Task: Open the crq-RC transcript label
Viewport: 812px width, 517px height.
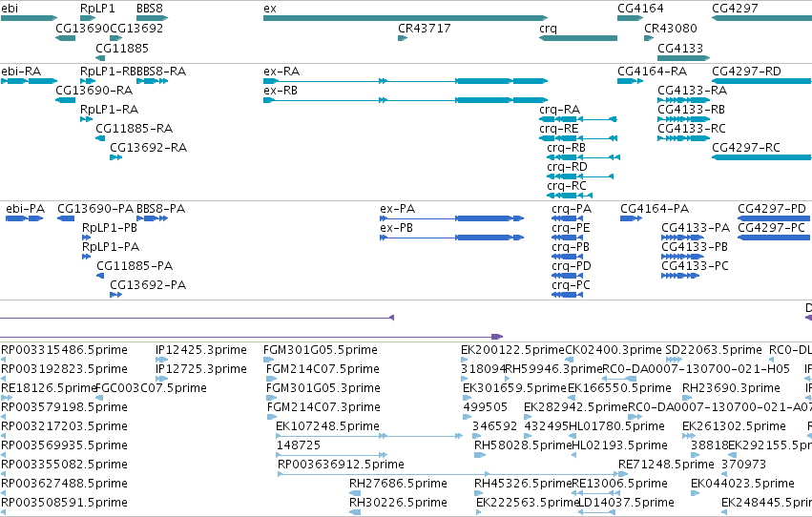Action: pyautogui.click(x=567, y=186)
